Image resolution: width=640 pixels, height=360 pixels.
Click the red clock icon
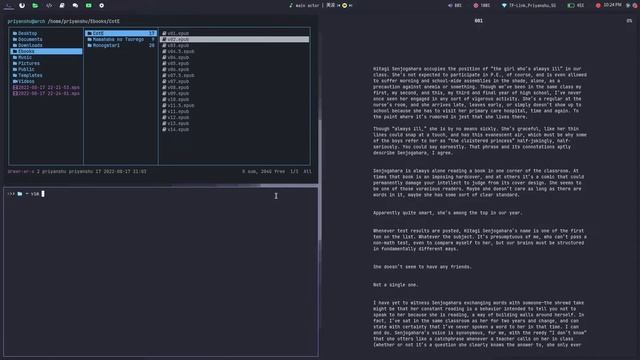click(x=598, y=5)
